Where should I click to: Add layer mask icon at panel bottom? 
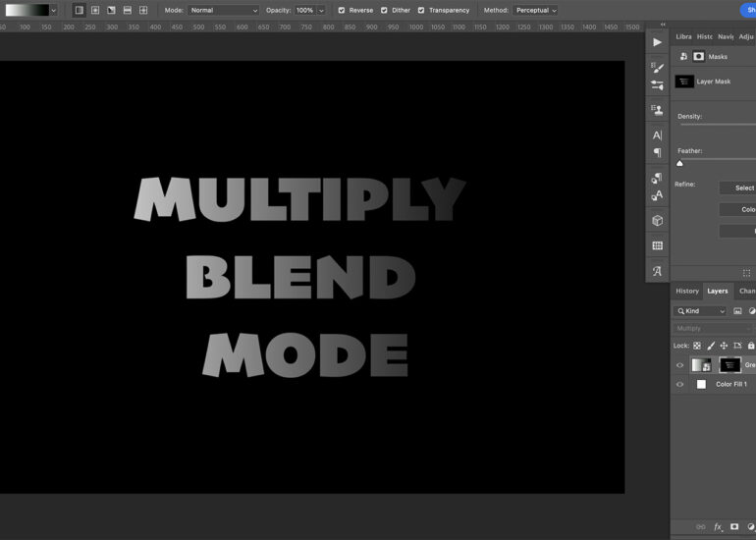[x=734, y=527]
